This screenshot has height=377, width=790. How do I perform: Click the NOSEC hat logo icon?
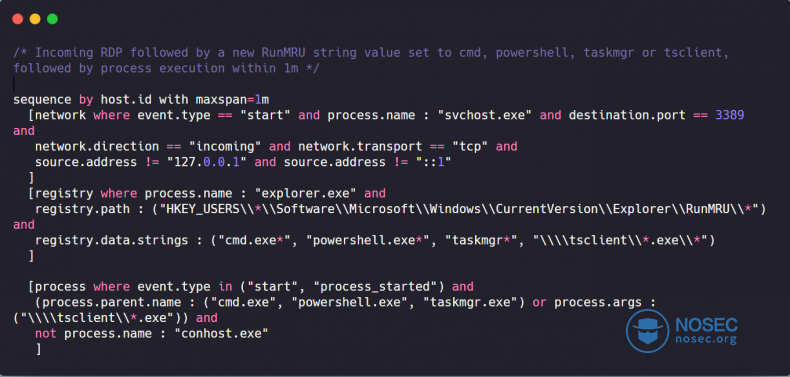[647, 331]
